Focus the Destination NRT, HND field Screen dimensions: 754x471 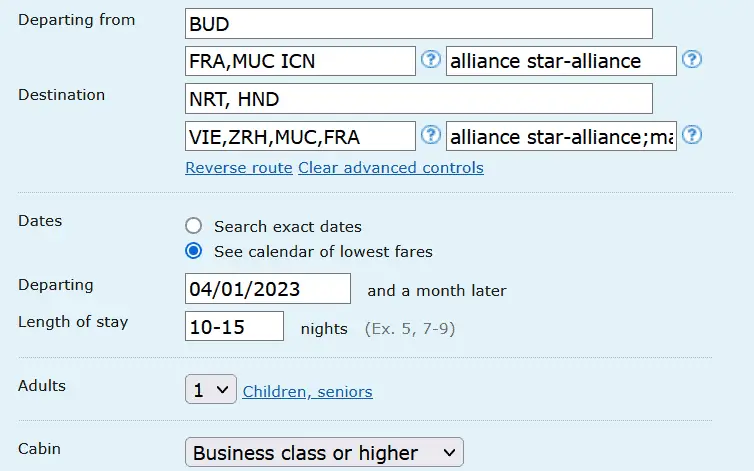pos(419,98)
